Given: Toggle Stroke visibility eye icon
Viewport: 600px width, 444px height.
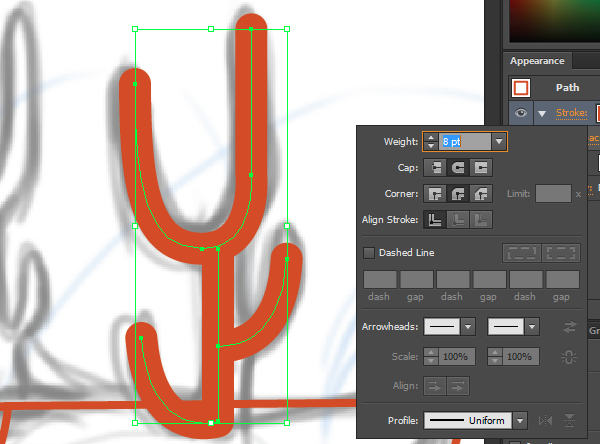Looking at the screenshot, I should point(521,113).
